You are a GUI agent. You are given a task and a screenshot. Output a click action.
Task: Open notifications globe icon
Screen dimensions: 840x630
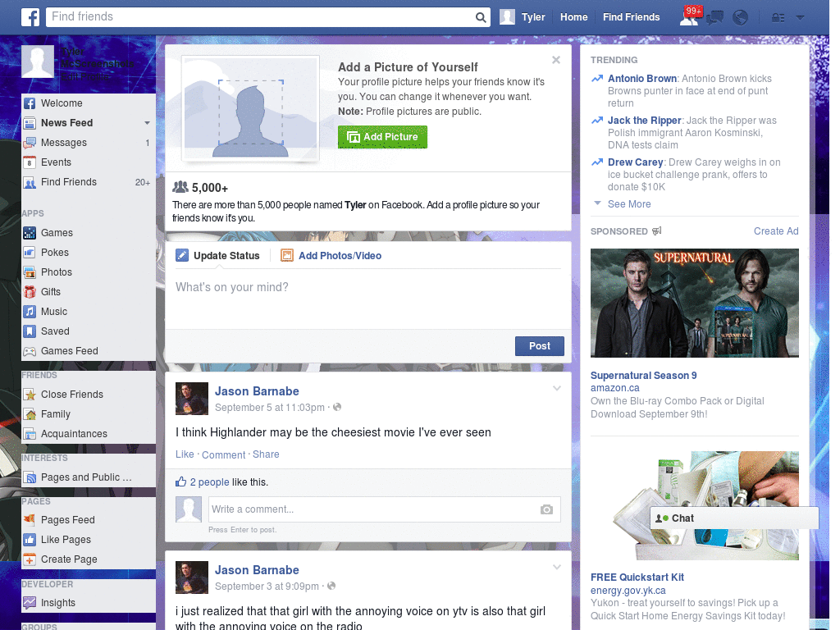click(741, 18)
